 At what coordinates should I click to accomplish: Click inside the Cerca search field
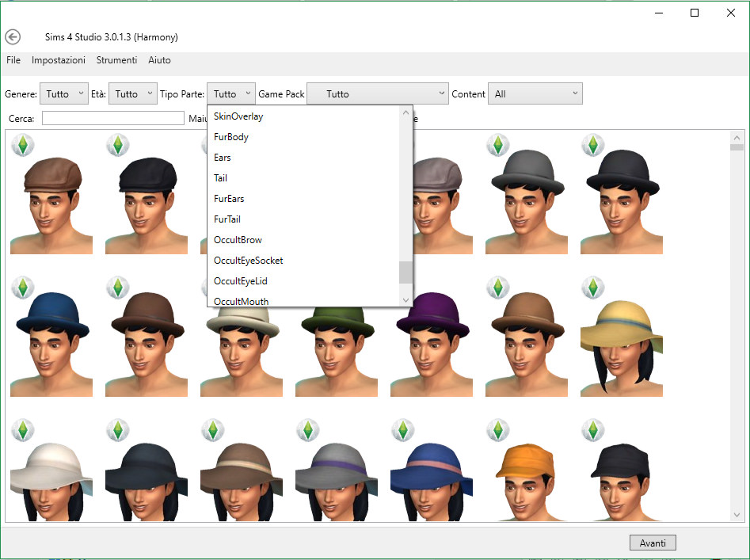(112, 117)
